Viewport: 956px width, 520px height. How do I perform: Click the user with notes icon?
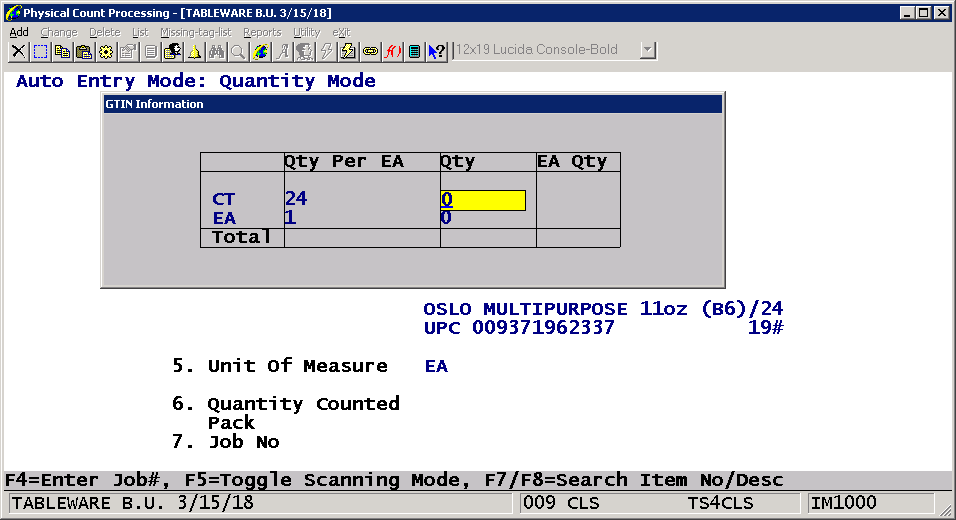pyautogui.click(x=172, y=52)
